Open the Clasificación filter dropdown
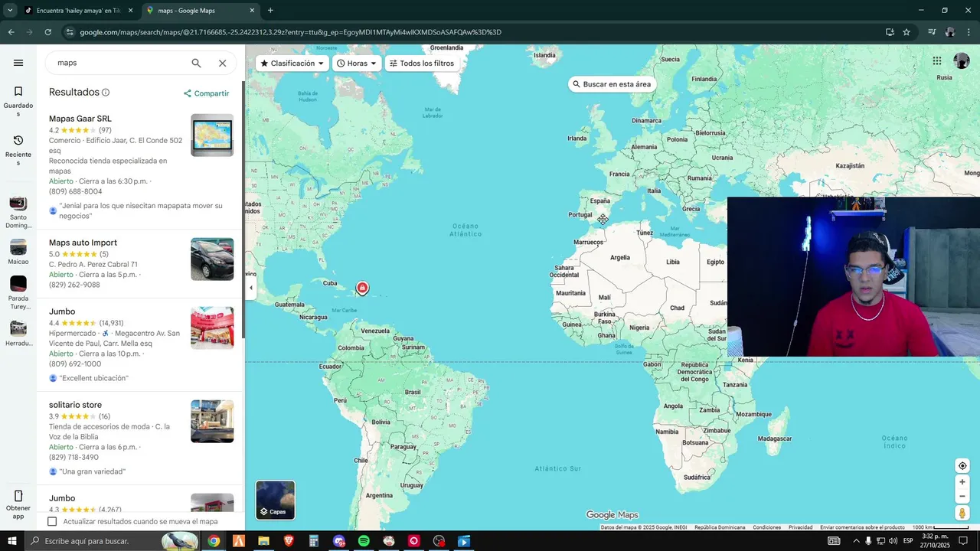 [292, 64]
